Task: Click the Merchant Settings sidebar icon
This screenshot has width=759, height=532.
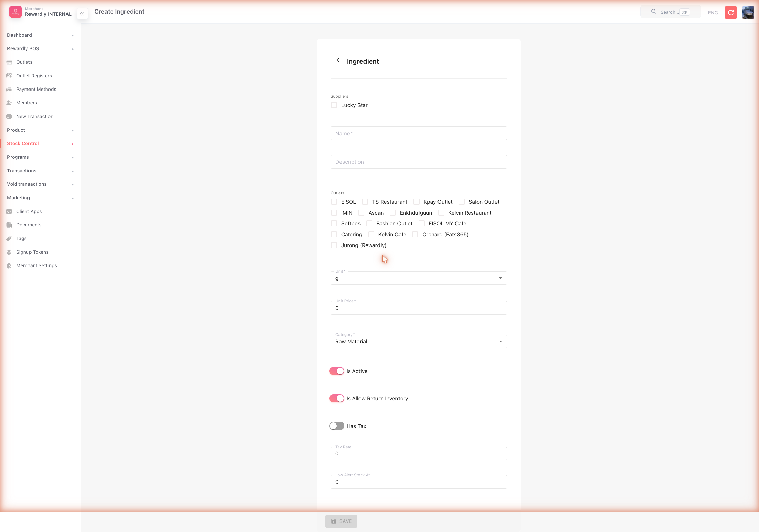Action: point(9,265)
